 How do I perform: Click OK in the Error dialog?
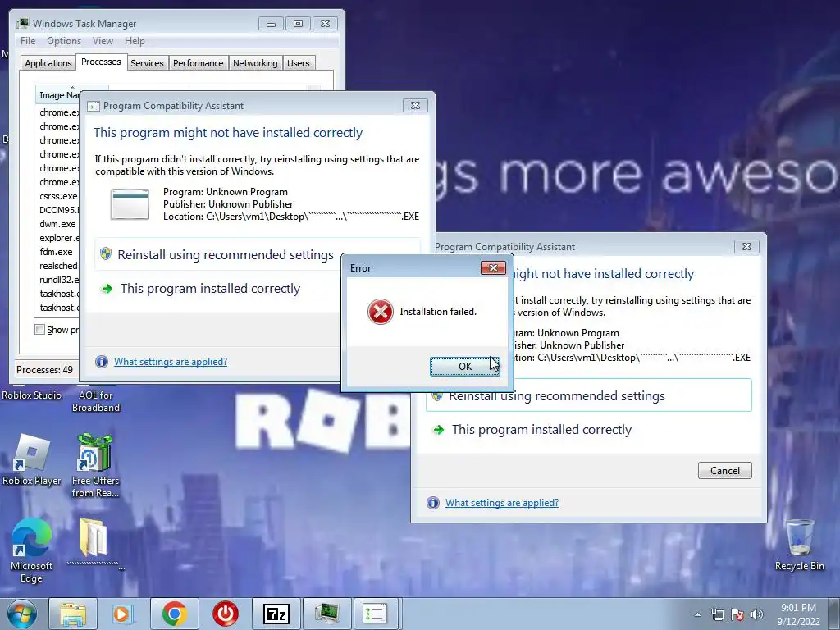(x=464, y=367)
